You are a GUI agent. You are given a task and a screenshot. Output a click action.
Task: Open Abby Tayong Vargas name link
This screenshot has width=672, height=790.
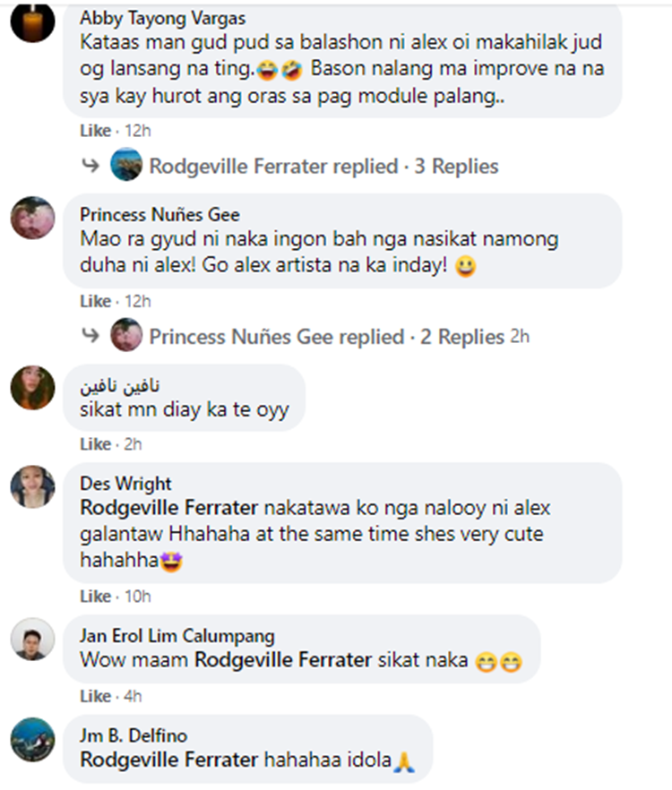pyautogui.click(x=162, y=19)
